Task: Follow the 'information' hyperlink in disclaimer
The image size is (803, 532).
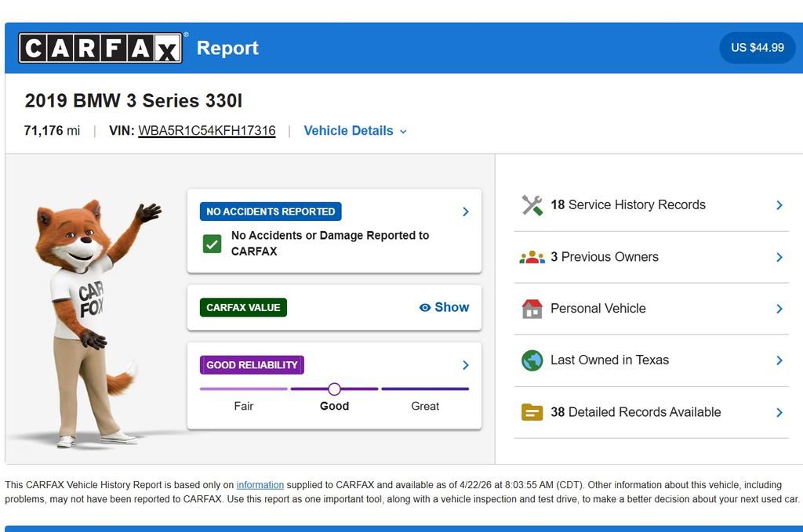Action: click(260, 485)
